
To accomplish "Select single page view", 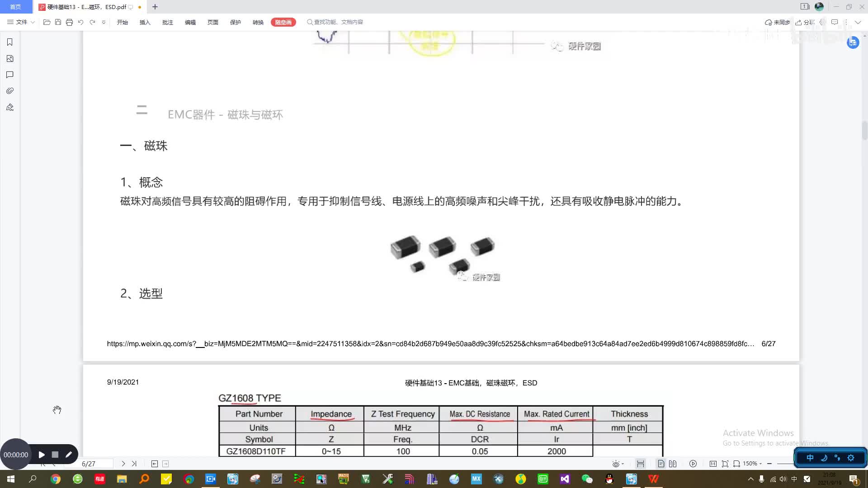I will [x=661, y=464].
